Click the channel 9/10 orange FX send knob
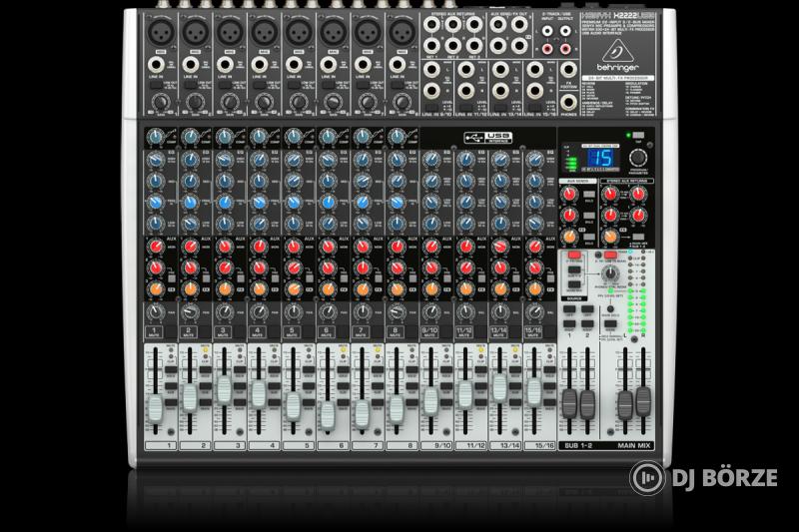Viewport: 799px width, 532px height. pyautogui.click(x=431, y=288)
